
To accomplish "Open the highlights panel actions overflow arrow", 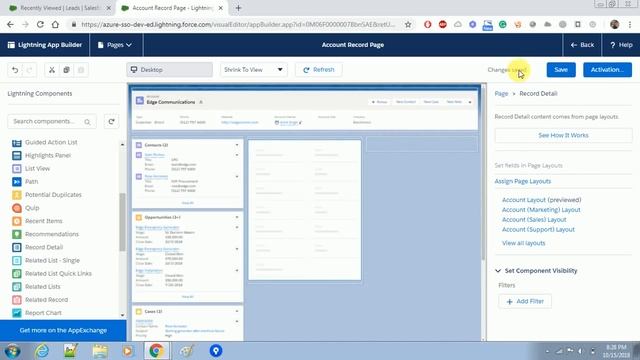I will (470, 102).
